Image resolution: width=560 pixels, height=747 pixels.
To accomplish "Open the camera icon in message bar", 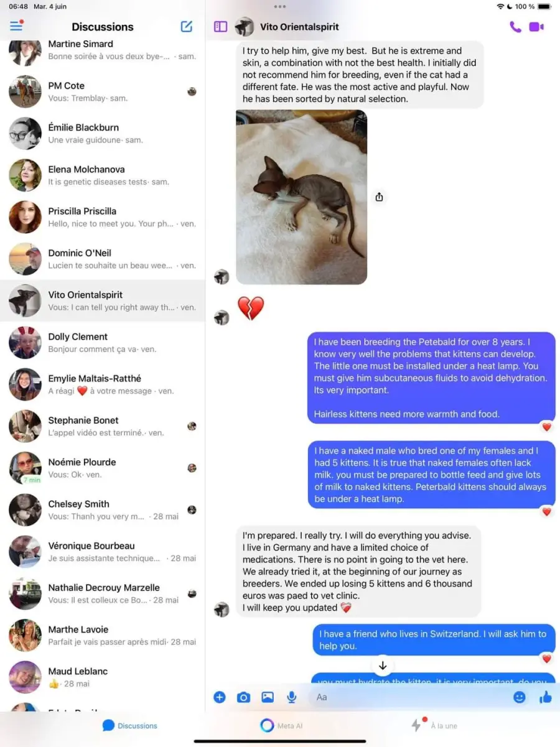I will (243, 697).
